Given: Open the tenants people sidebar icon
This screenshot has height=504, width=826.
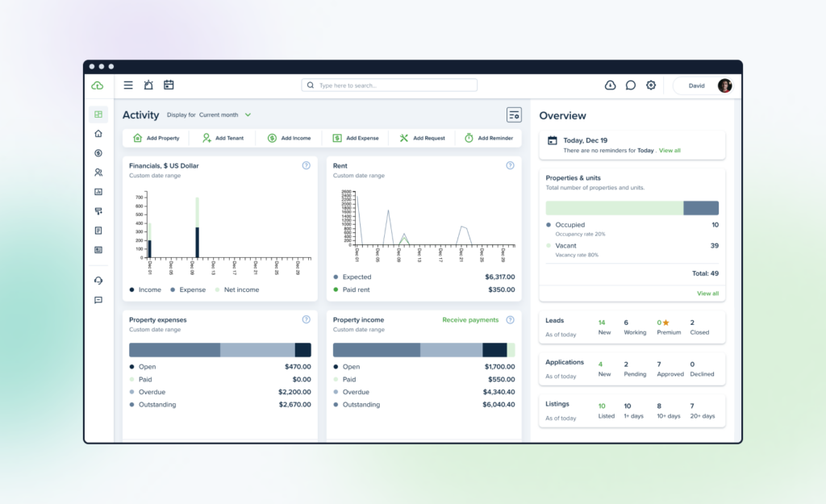Looking at the screenshot, I should pos(98,173).
